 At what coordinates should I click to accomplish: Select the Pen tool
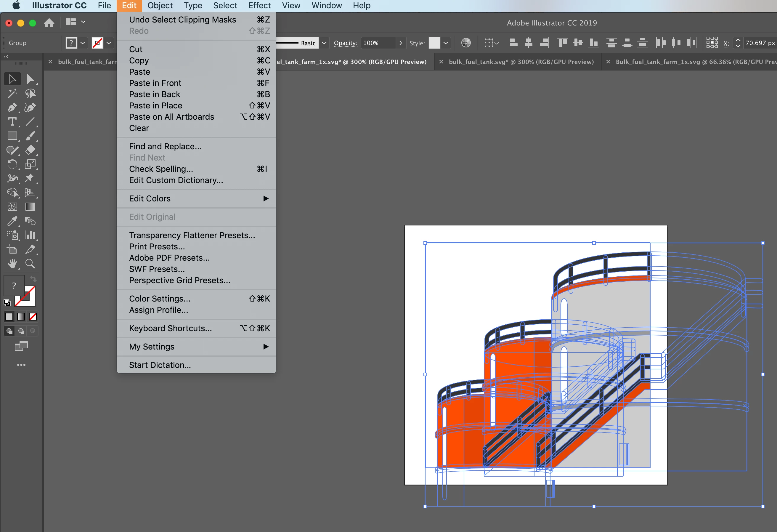point(12,108)
